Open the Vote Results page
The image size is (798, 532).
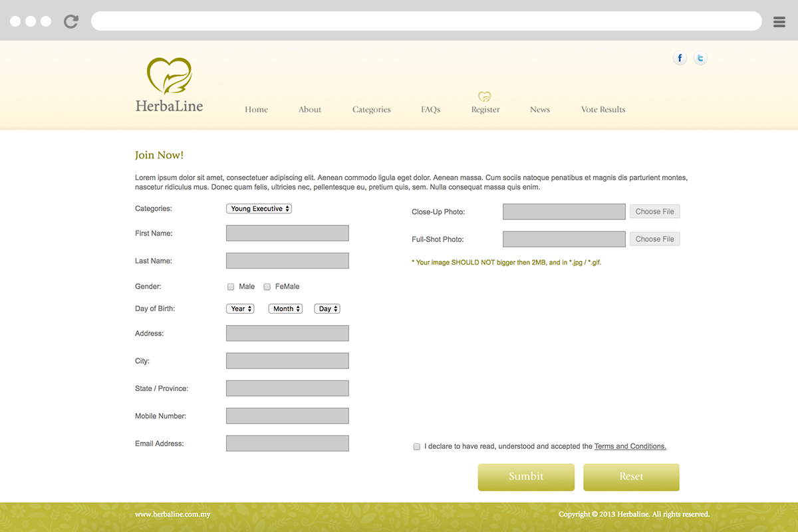tap(603, 110)
